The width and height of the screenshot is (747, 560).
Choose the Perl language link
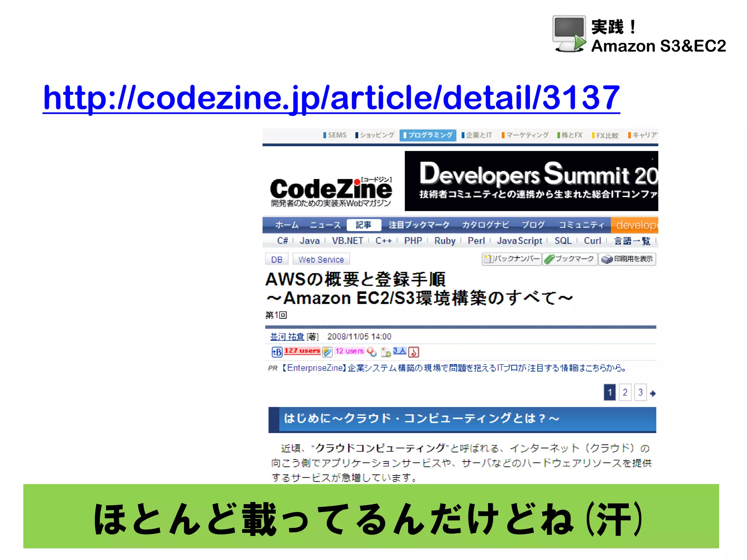476,241
